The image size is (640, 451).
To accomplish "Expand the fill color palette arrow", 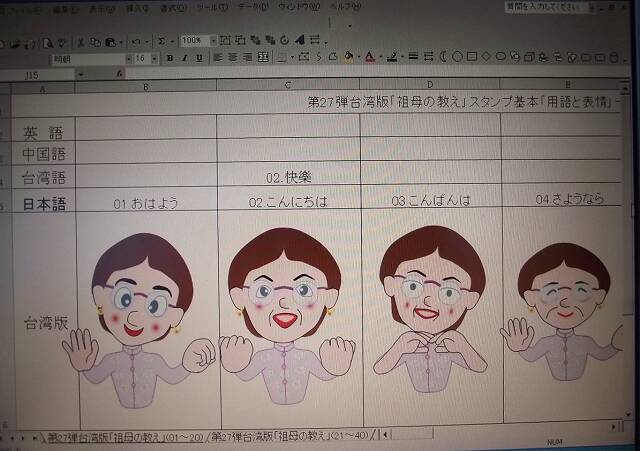I will [x=358, y=57].
